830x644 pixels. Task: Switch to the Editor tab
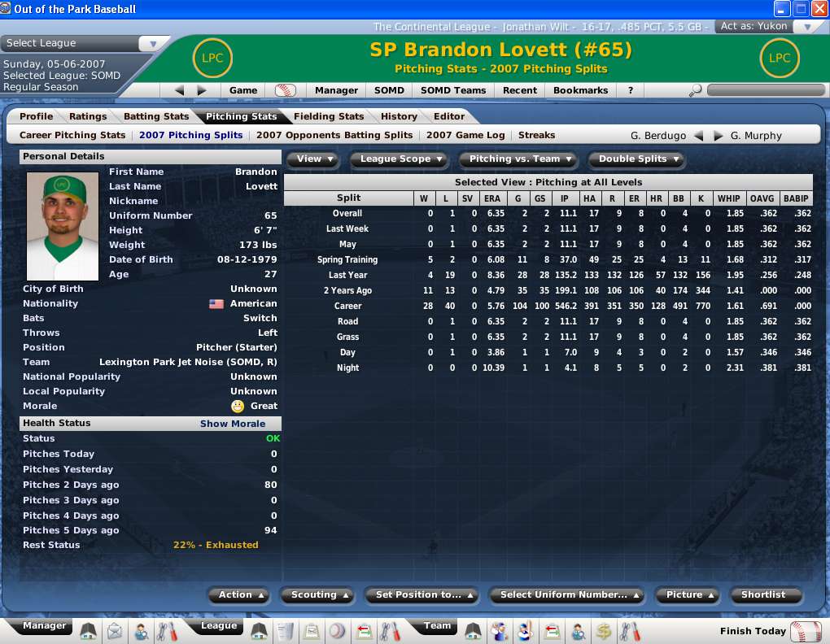449,116
